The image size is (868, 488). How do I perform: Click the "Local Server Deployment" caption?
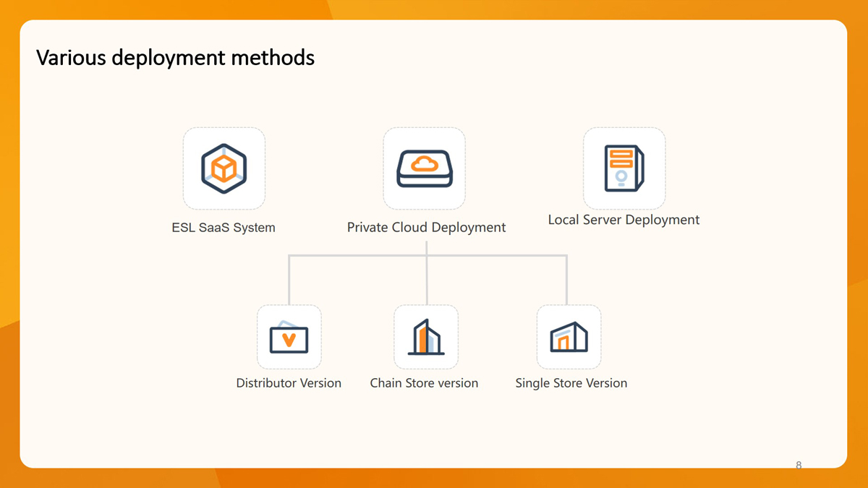pyautogui.click(x=624, y=220)
